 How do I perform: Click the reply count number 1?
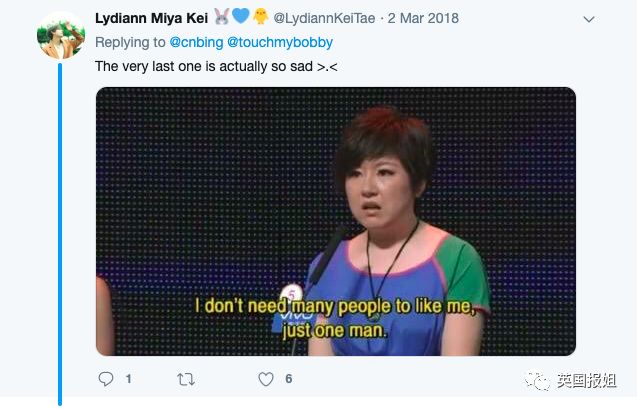coord(129,380)
